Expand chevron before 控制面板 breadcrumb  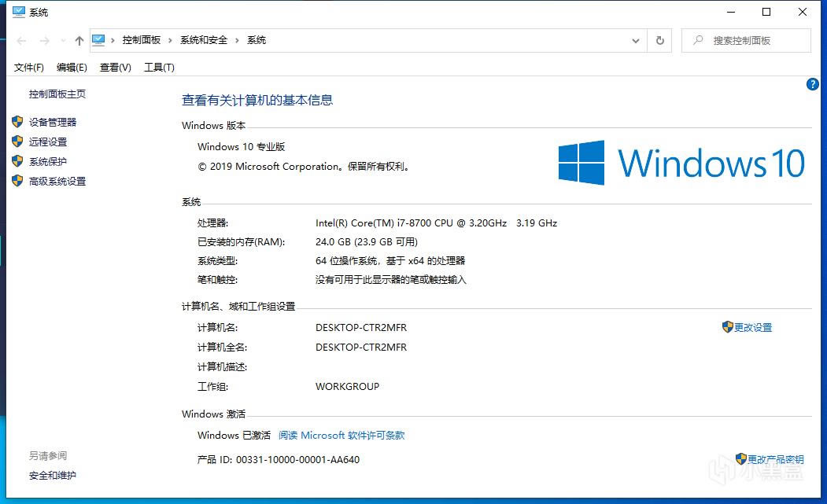pyautogui.click(x=113, y=40)
